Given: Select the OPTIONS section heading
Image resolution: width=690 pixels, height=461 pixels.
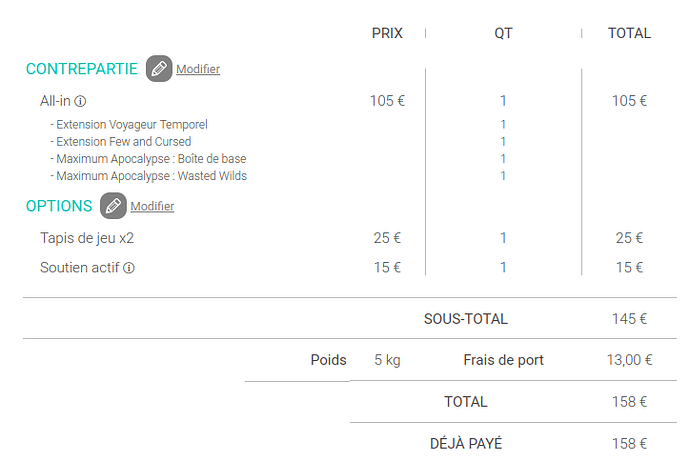Looking at the screenshot, I should (59, 206).
